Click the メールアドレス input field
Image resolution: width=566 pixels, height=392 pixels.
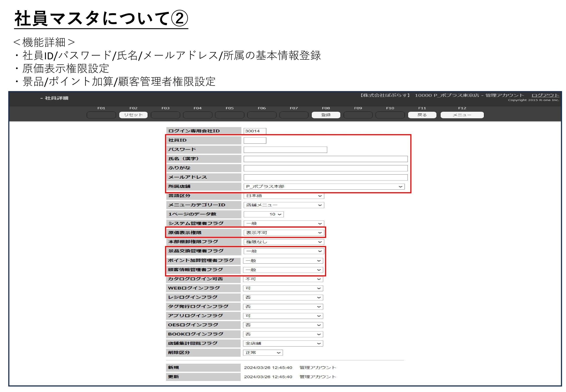325,177
